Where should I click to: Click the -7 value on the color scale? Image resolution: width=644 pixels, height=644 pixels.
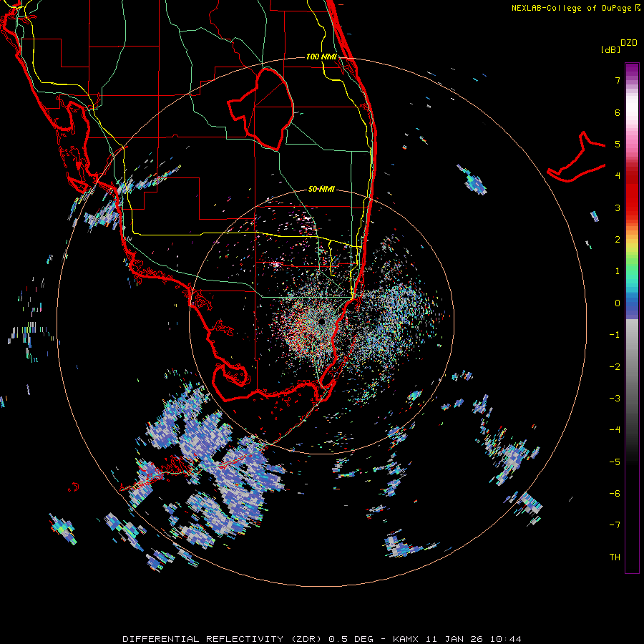(x=615, y=525)
